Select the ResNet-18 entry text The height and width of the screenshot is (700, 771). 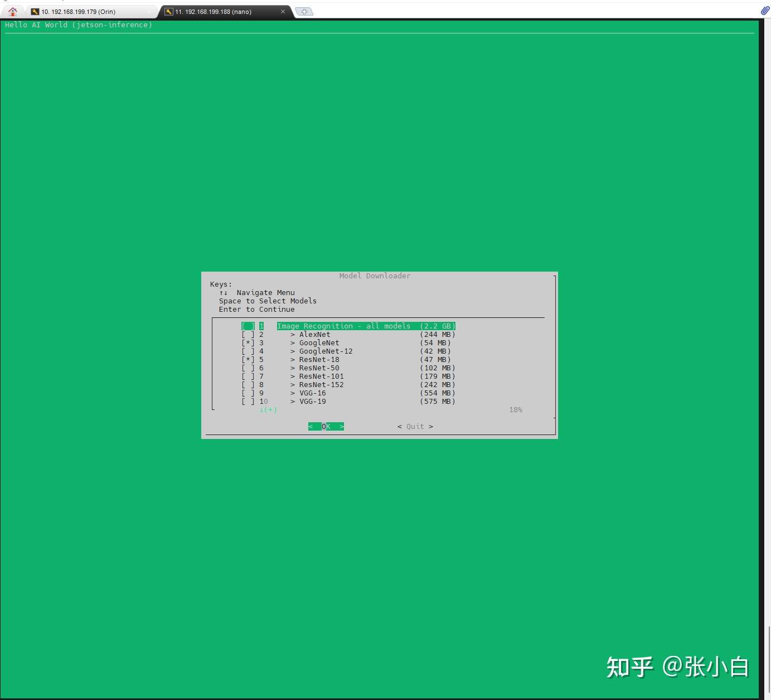[x=319, y=360]
